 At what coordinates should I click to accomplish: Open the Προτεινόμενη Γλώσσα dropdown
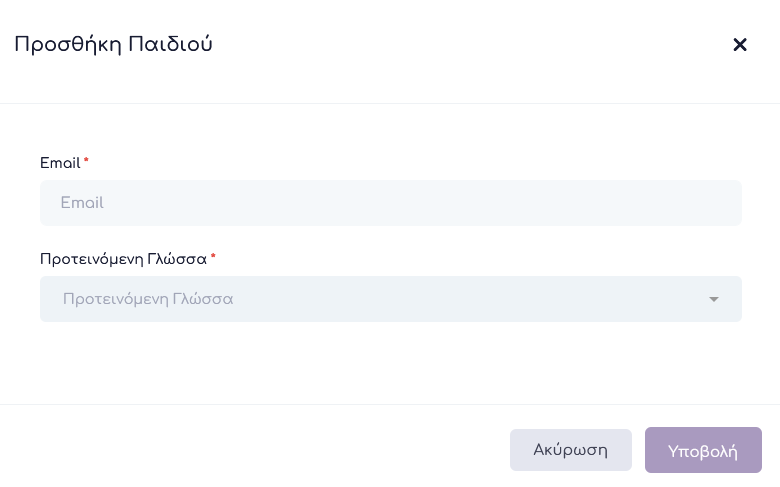point(391,299)
